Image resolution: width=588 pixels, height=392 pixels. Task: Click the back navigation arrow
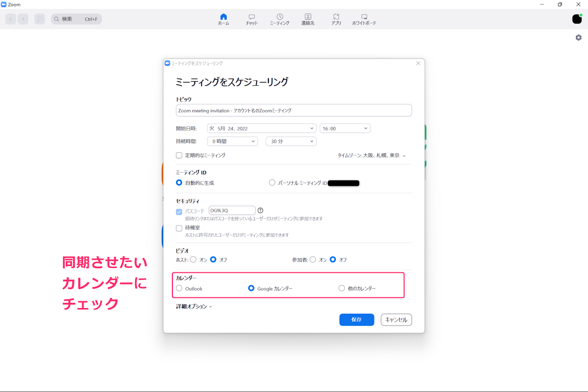pos(11,19)
